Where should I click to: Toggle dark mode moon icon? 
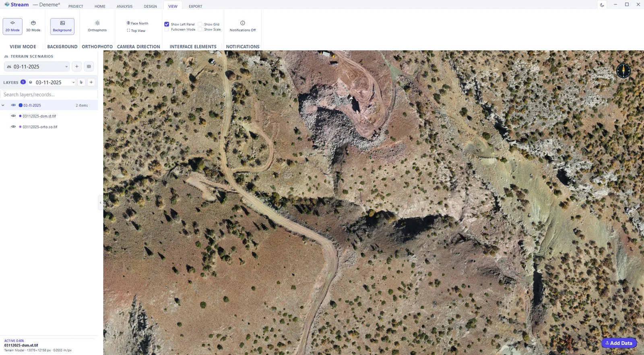(602, 5)
